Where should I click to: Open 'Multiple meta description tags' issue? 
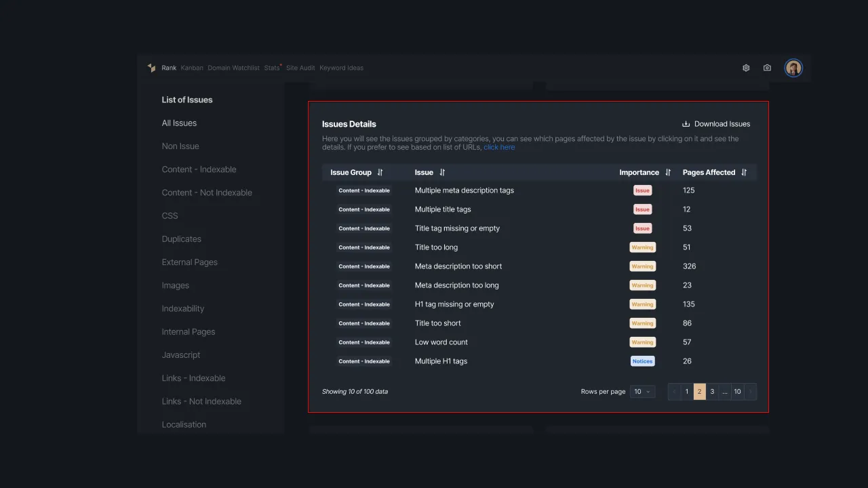(x=465, y=190)
